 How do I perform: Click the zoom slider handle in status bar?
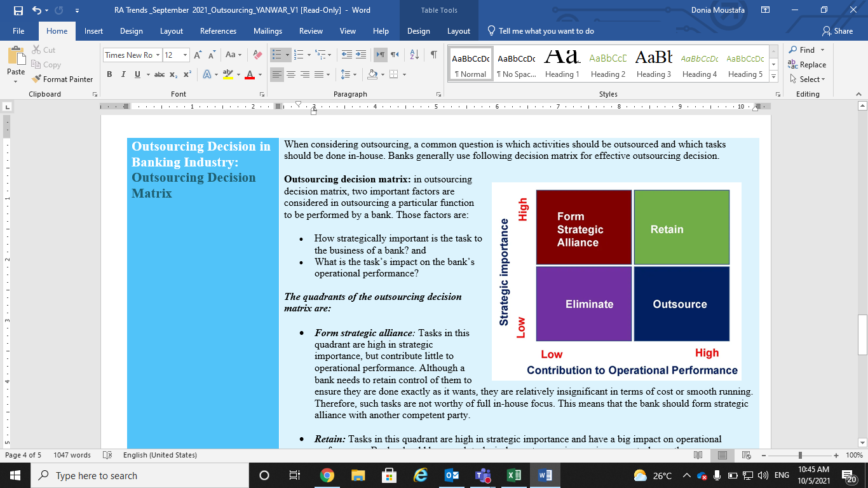800,455
